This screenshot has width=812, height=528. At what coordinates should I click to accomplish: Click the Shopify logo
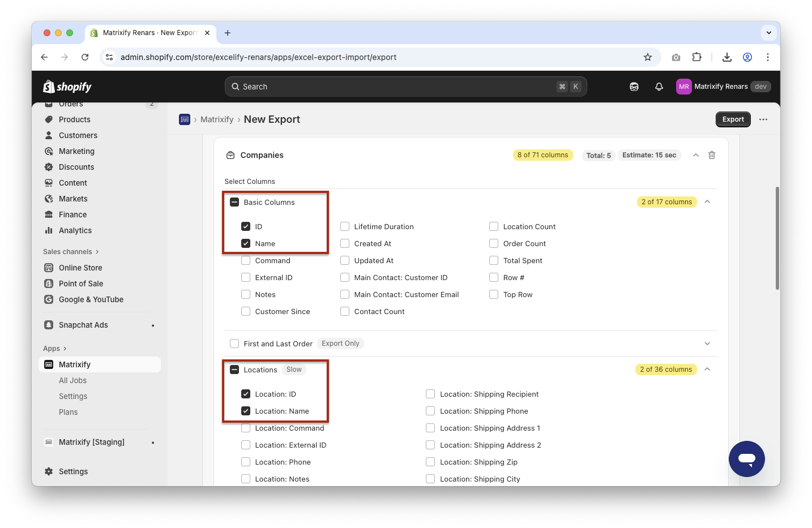pyautogui.click(x=67, y=87)
